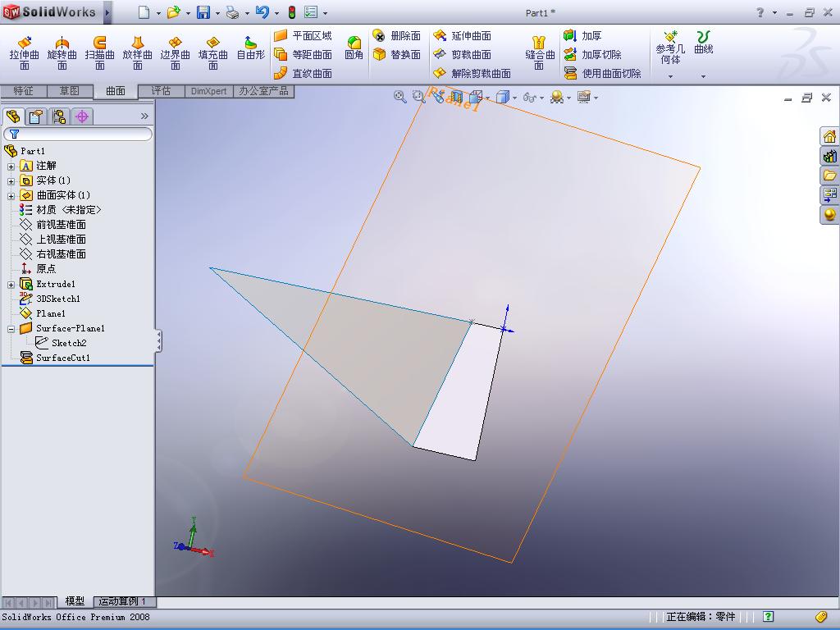Expand the 注解 annotations node
Viewport: 840px width, 630px height.
coord(11,167)
